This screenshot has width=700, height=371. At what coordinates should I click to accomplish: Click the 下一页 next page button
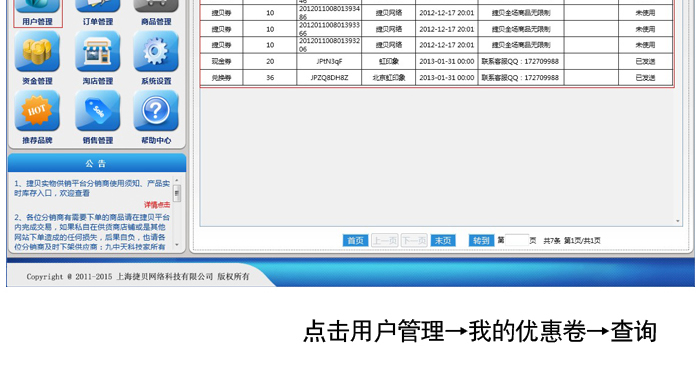[414, 241]
